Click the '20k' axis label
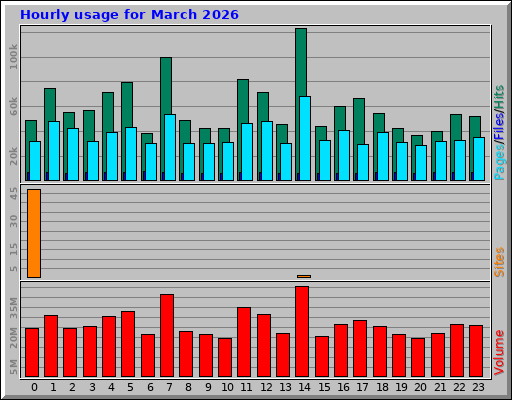The width and height of the screenshot is (512, 400). click(x=13, y=156)
